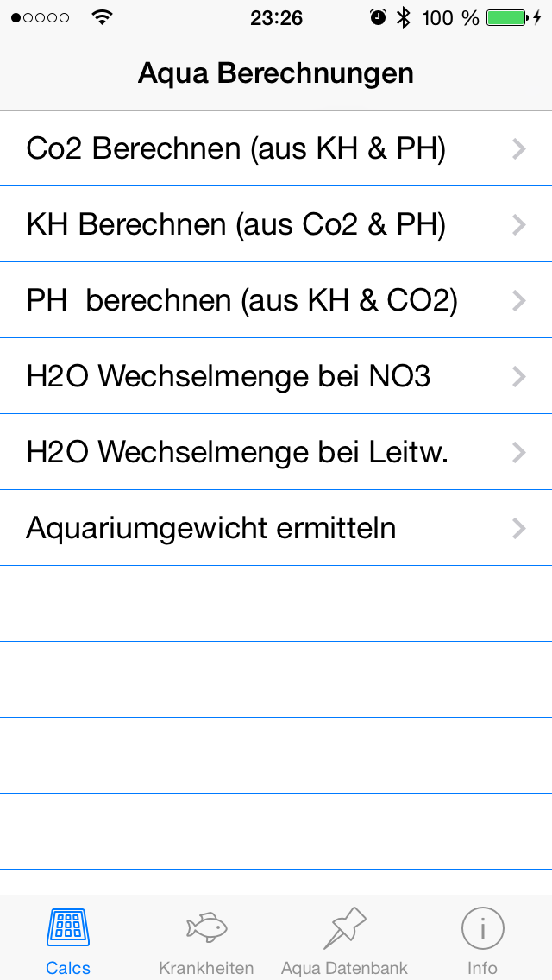The height and width of the screenshot is (980, 552).
Task: Switch to the Krankheiten tab label
Action: [206, 968]
